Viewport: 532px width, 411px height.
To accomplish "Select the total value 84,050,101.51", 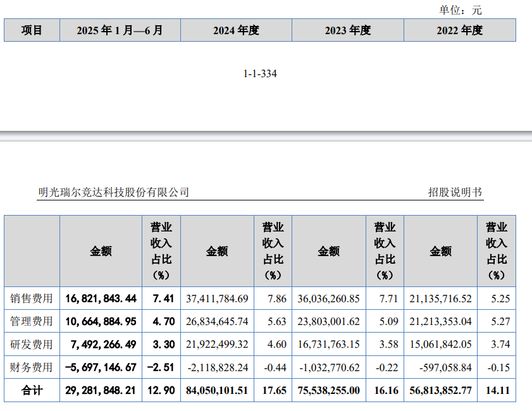I will pos(216,391).
